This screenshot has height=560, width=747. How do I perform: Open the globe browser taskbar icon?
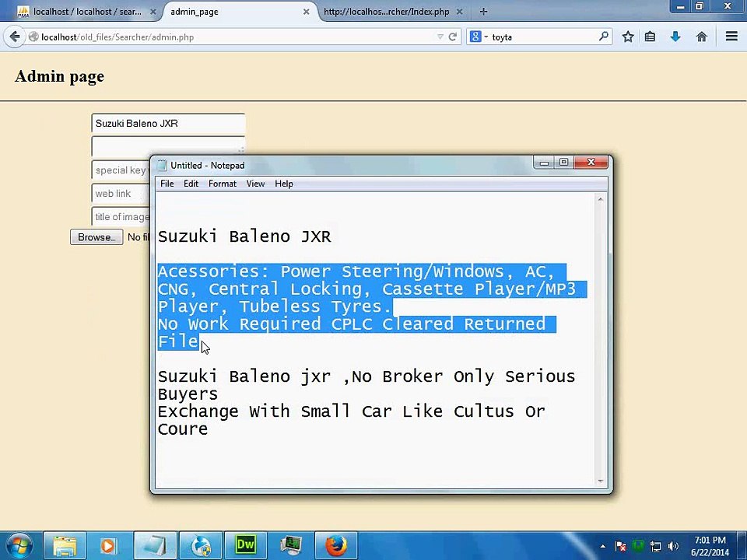coord(200,546)
